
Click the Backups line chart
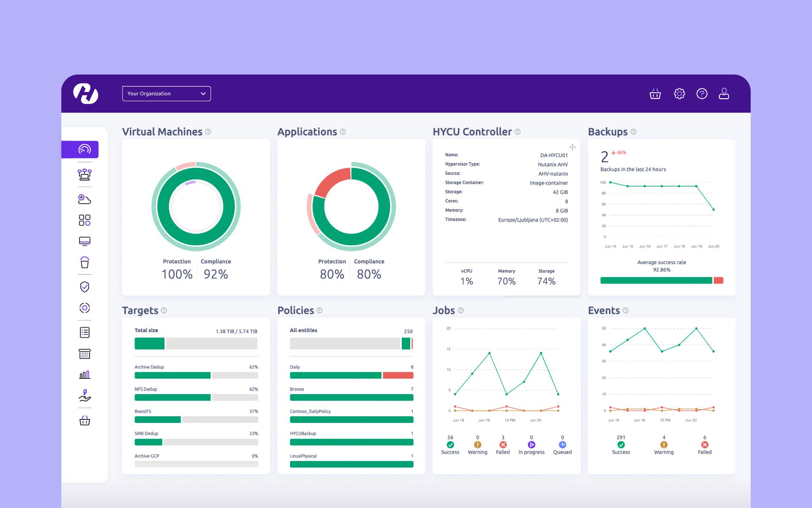point(661,215)
